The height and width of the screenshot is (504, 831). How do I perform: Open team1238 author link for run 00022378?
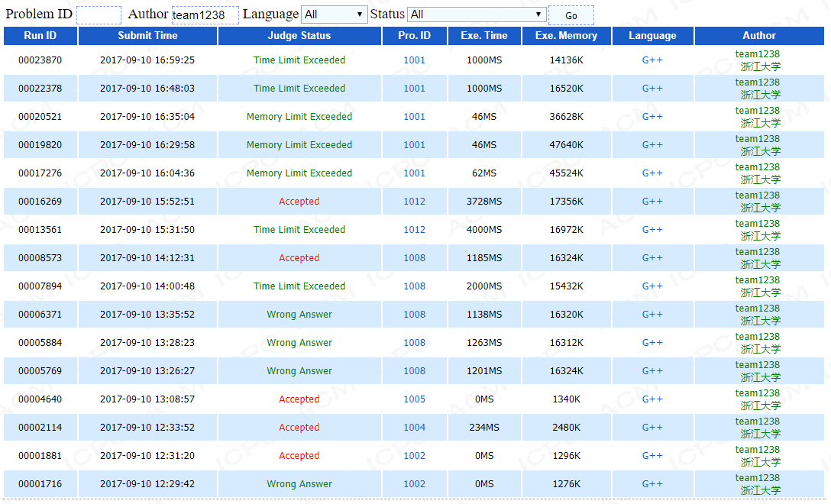(x=757, y=82)
